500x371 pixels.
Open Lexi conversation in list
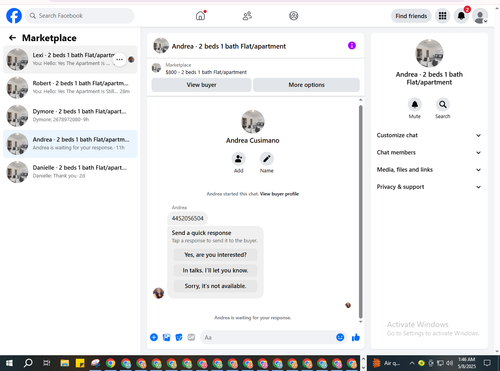coord(70,59)
